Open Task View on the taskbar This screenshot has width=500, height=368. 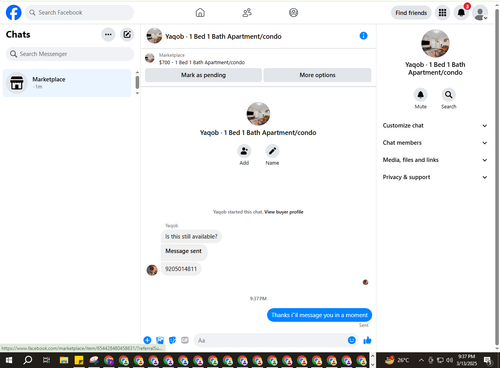(x=46, y=360)
